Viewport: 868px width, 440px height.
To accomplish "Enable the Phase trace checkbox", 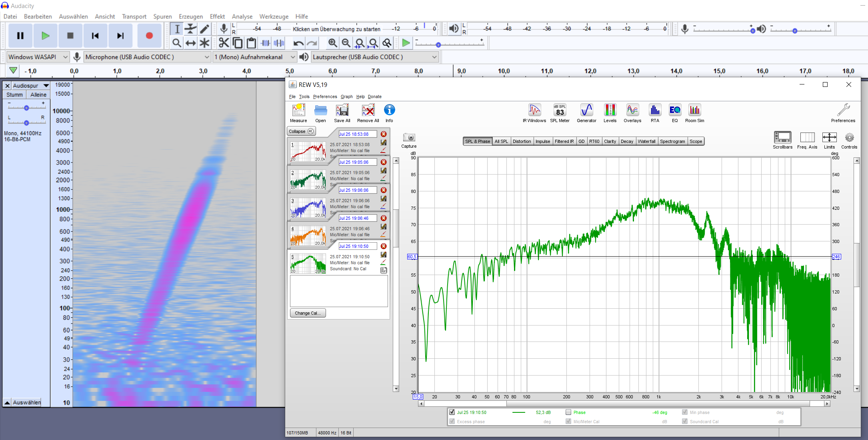I will pos(568,412).
